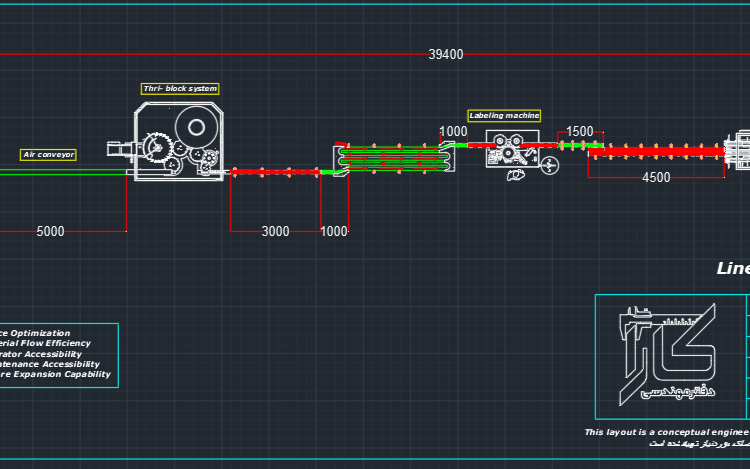This screenshot has width=750, height=469.
Task: Select the 5000 dimension text
Action: point(50,231)
